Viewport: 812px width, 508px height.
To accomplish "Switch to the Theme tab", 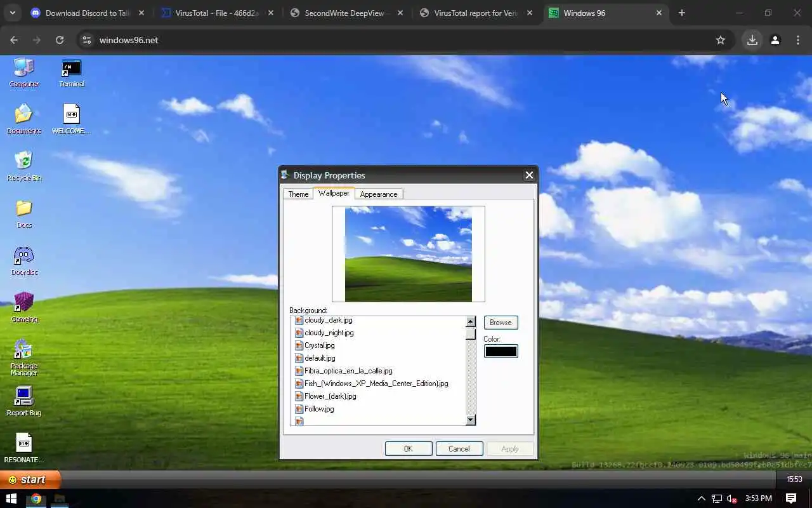I will click(x=298, y=194).
